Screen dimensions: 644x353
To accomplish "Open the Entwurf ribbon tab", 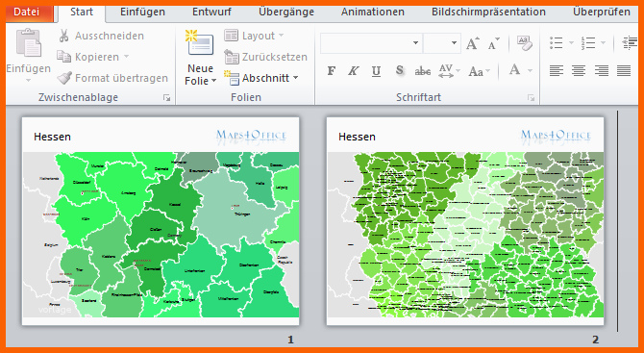I will tap(211, 13).
